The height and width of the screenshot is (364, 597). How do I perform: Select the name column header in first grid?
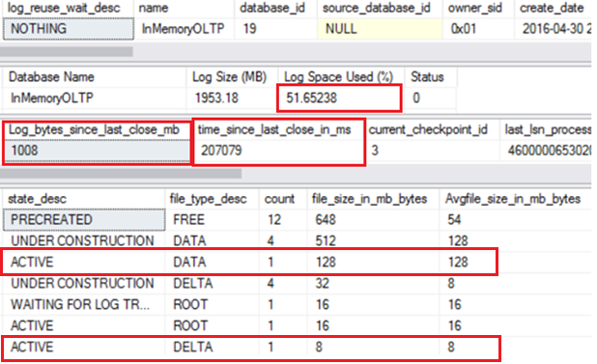[x=154, y=8]
